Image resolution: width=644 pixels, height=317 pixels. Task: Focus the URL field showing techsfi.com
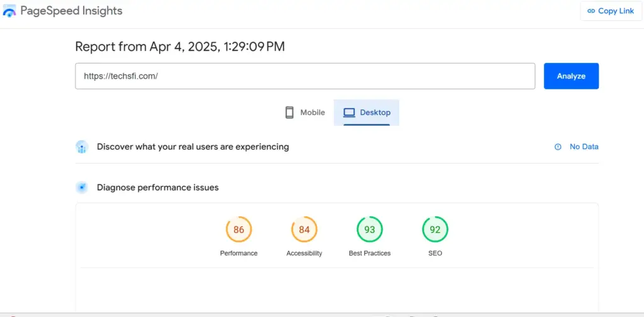click(305, 76)
